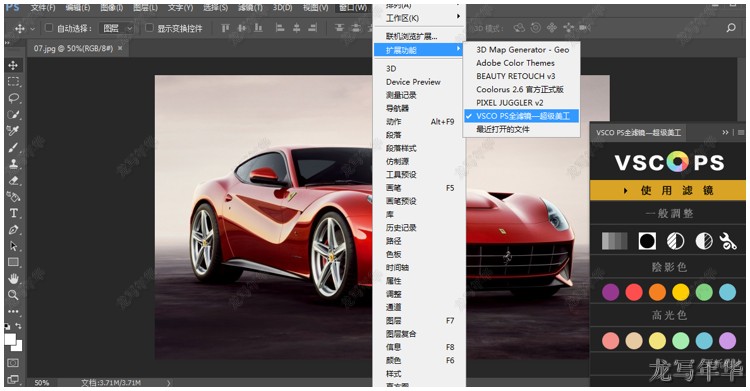This screenshot has height=391, width=750.
Task: Open the 文件(F) menu
Action: pyautogui.click(x=43, y=8)
